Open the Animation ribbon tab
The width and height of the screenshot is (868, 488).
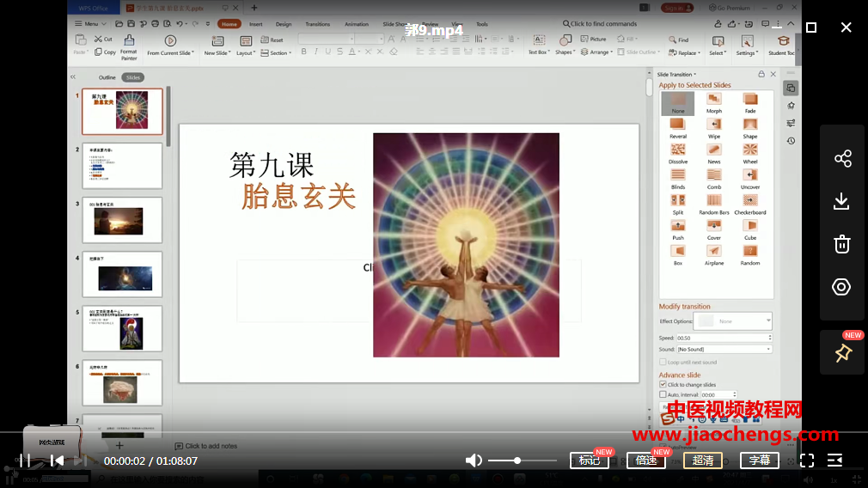tap(357, 24)
